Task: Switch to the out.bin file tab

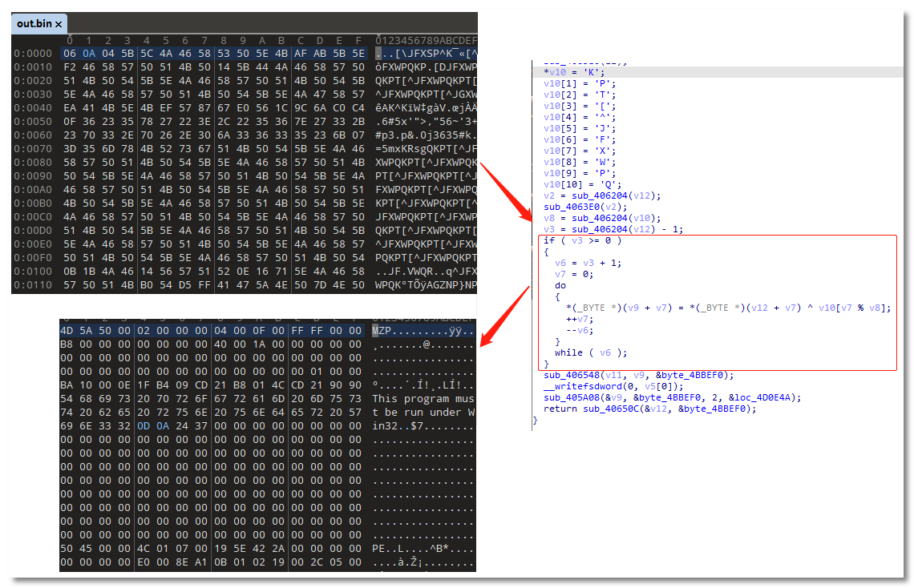Action: (x=34, y=24)
